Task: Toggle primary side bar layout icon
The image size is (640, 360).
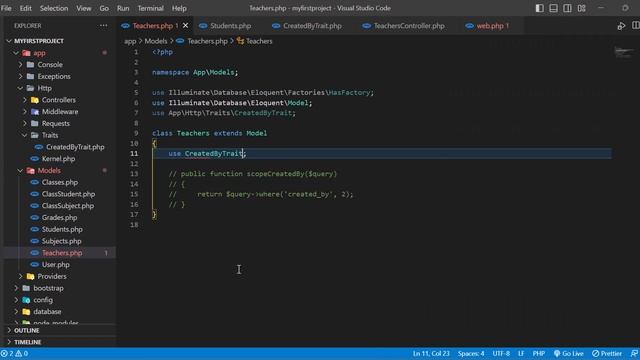Action: pos(540,8)
